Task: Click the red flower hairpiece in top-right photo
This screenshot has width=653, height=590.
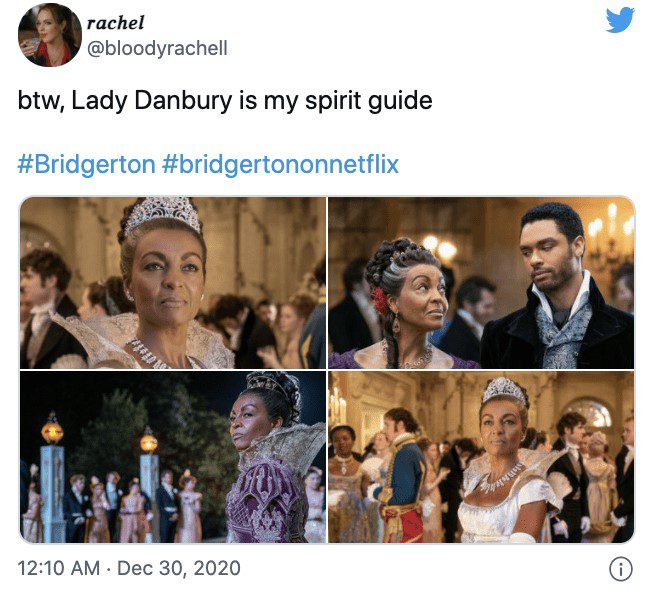Action: pos(380,301)
